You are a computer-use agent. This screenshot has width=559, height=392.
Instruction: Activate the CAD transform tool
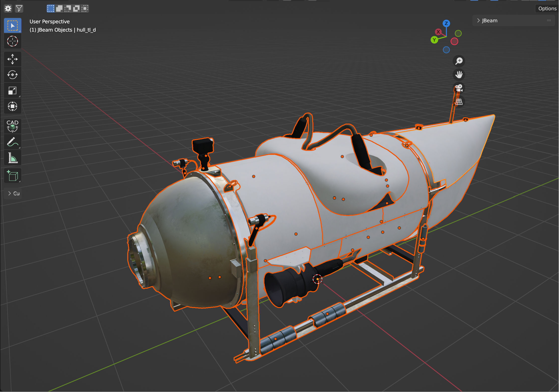coord(13,126)
